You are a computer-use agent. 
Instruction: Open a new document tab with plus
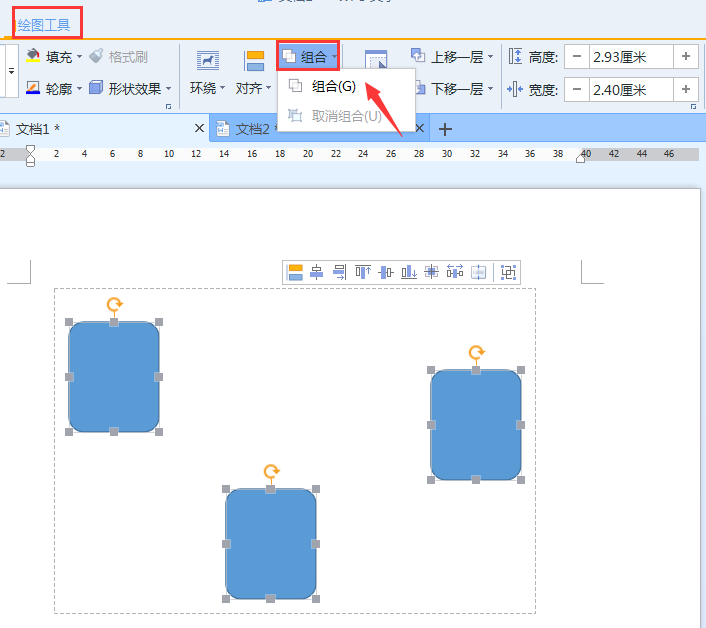tap(445, 129)
